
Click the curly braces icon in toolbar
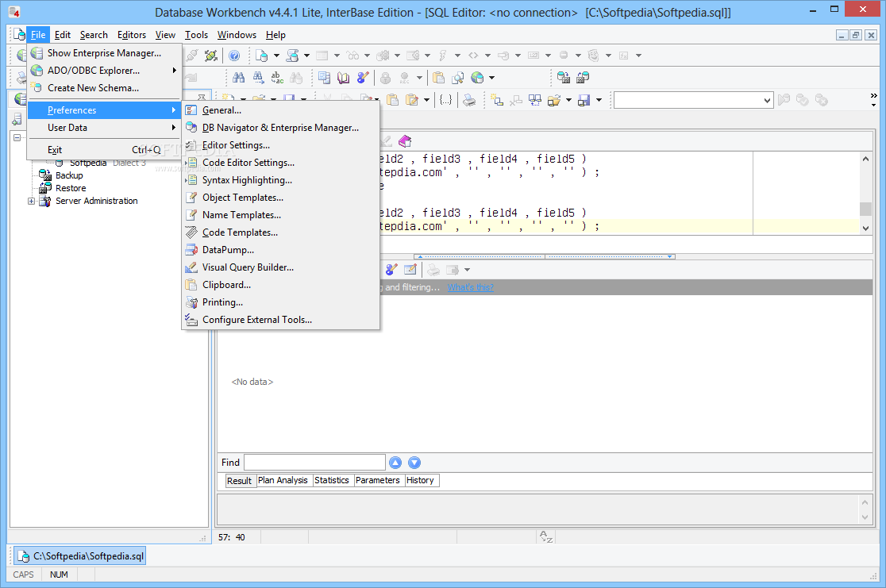[445, 100]
